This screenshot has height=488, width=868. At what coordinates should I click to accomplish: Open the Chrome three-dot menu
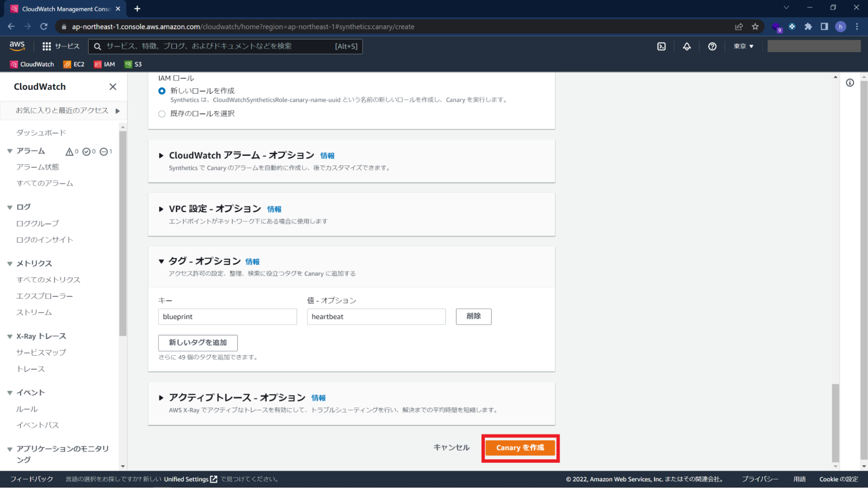click(x=857, y=26)
